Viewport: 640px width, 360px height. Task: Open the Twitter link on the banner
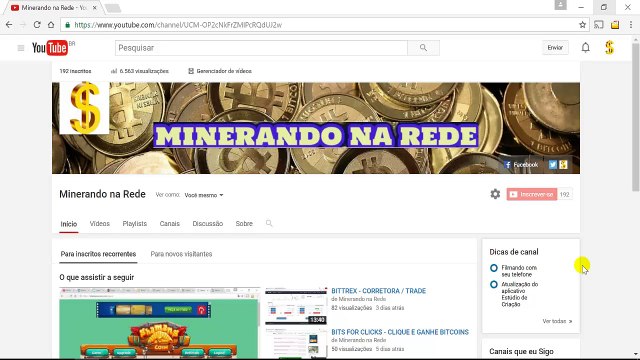(x=553, y=164)
